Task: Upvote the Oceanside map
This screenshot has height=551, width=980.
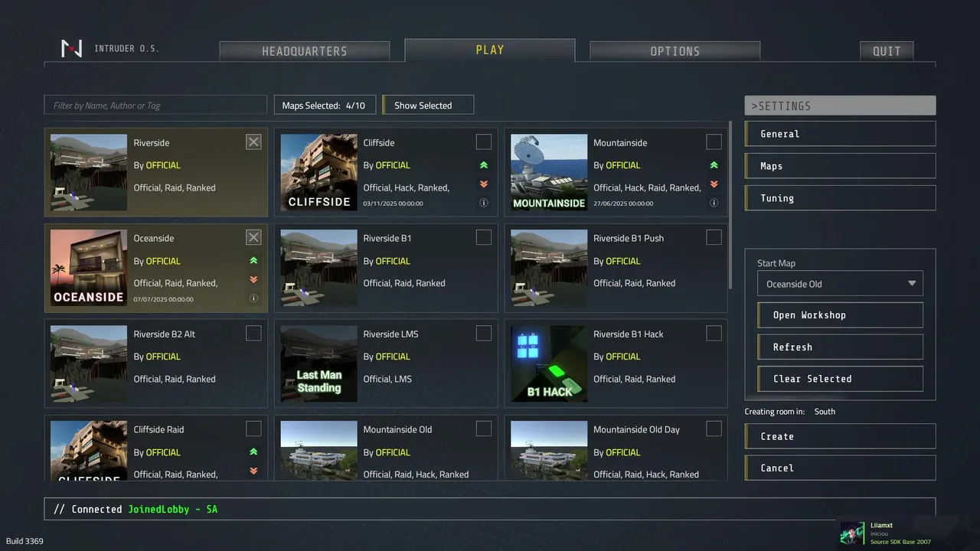Action: click(253, 261)
